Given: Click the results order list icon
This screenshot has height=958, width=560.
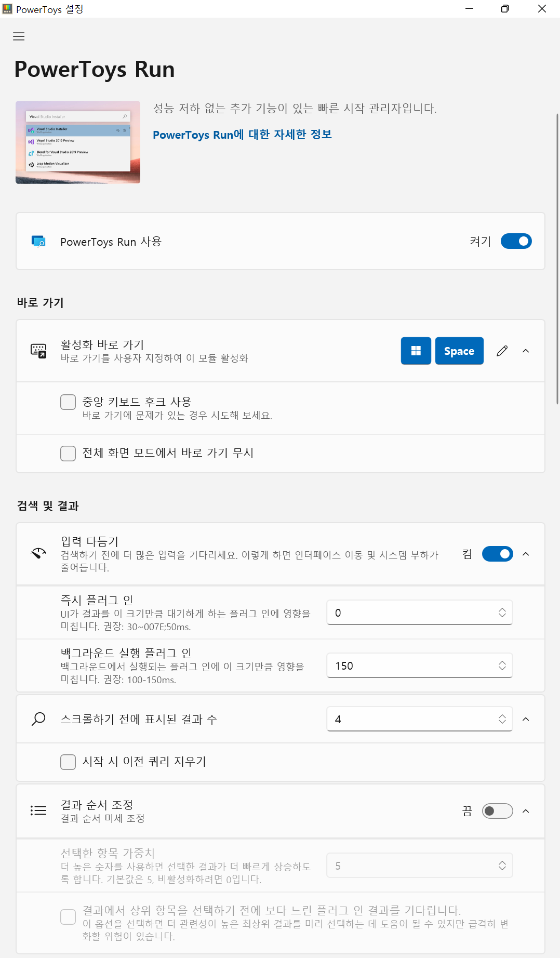Looking at the screenshot, I should 38,810.
